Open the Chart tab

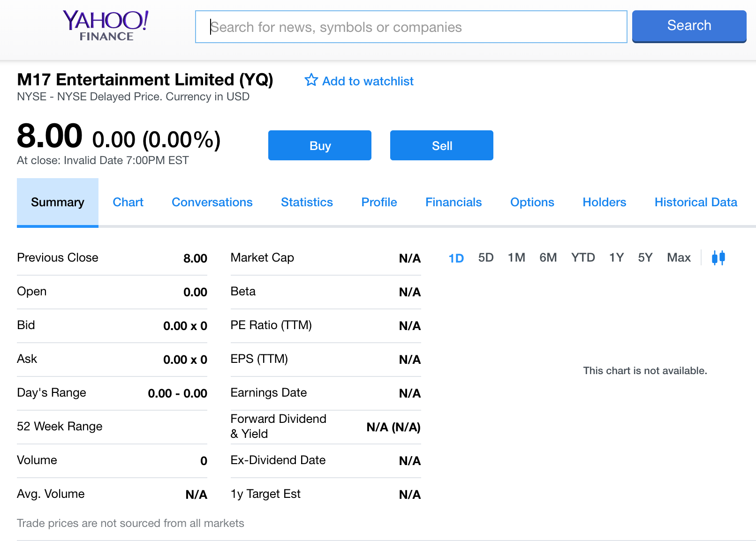click(x=128, y=202)
